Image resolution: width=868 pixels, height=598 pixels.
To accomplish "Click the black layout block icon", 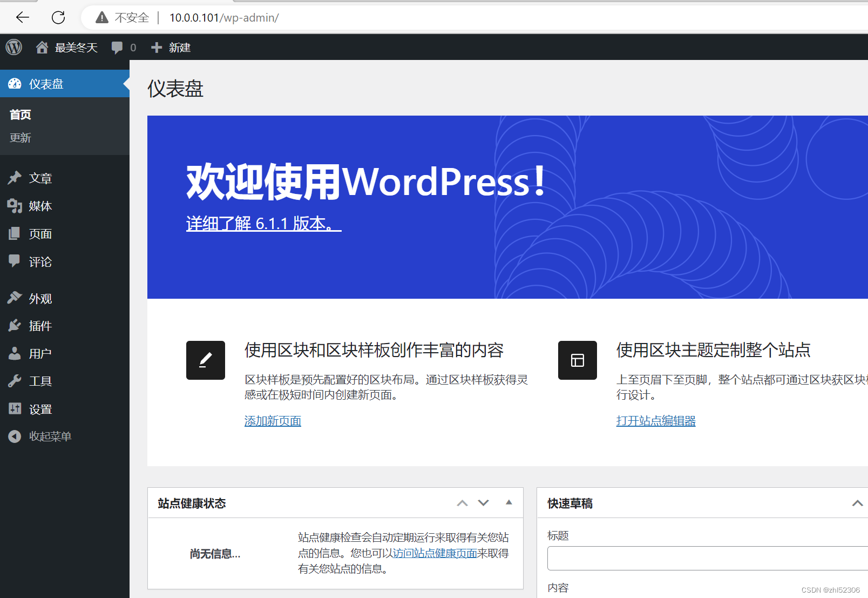I will 578,360.
